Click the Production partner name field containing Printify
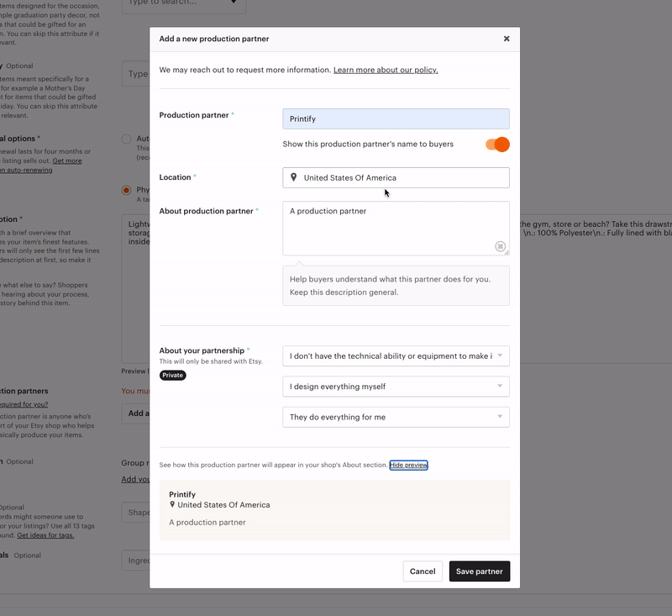This screenshot has height=616, width=672. (x=396, y=119)
